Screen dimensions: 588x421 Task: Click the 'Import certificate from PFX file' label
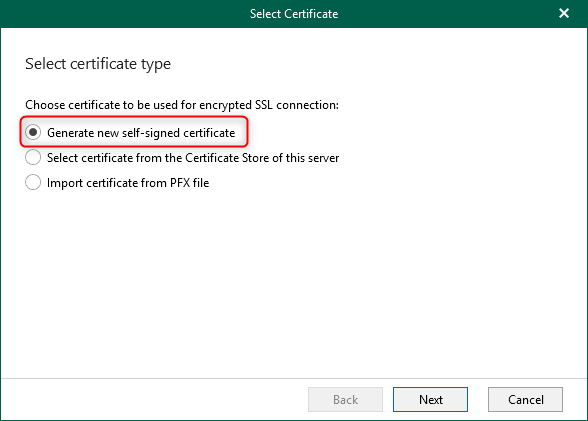click(x=128, y=183)
